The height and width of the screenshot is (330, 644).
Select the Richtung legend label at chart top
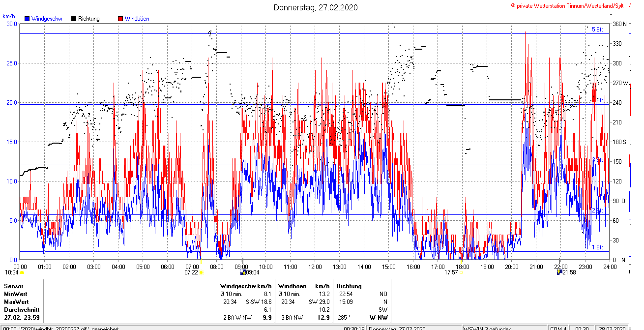(x=89, y=19)
